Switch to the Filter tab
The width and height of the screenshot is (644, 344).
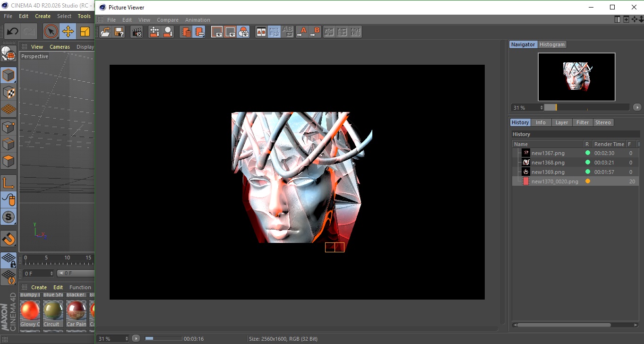(583, 122)
